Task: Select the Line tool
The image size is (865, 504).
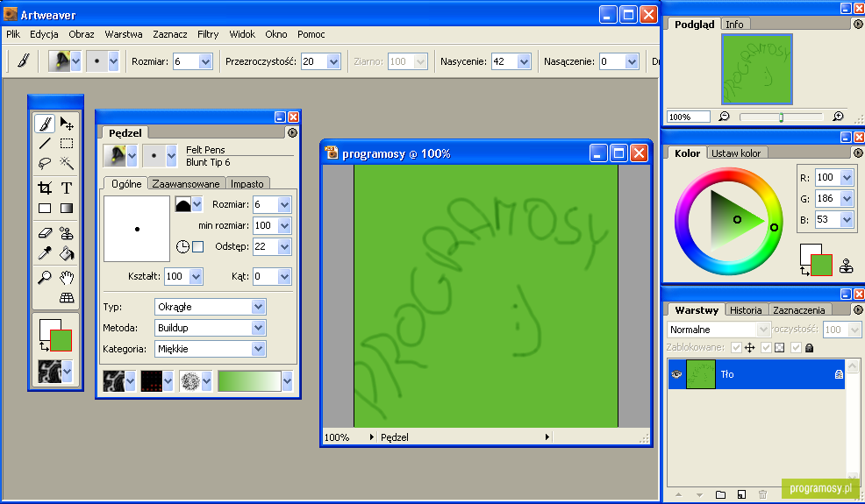Action: [45, 144]
